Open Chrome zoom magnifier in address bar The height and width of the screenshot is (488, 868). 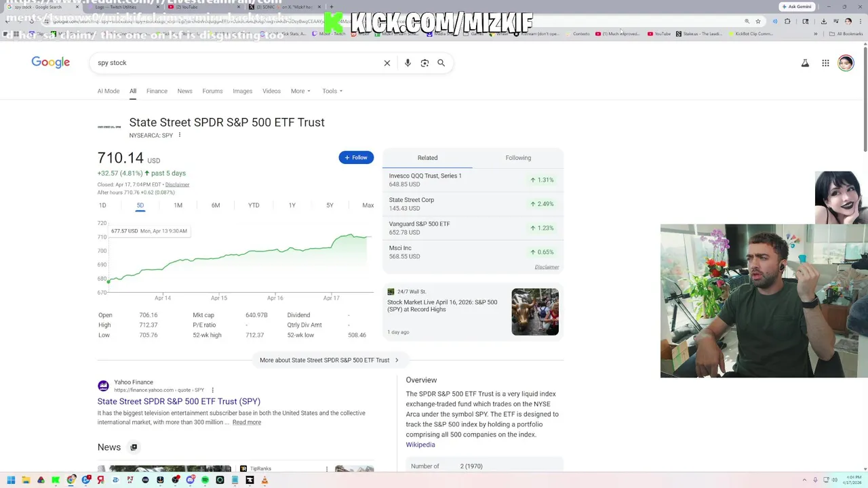pyautogui.click(x=747, y=22)
